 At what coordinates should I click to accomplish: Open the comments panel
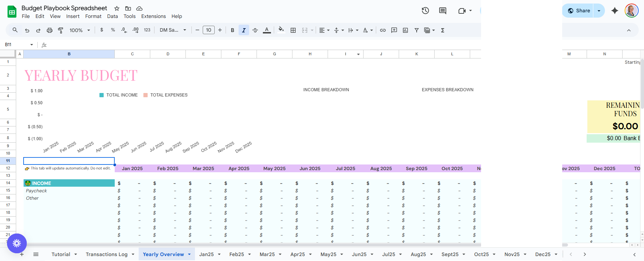click(x=443, y=11)
